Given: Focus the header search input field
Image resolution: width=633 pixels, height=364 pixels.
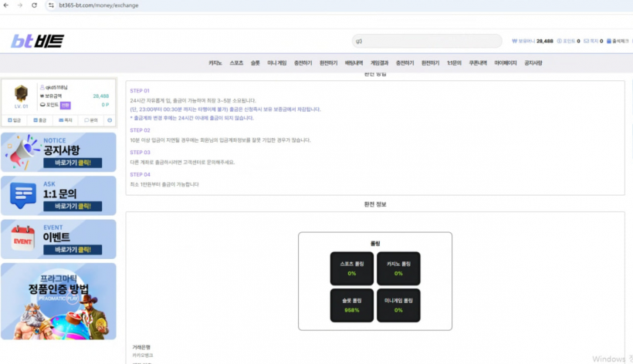Looking at the screenshot, I should (427, 41).
